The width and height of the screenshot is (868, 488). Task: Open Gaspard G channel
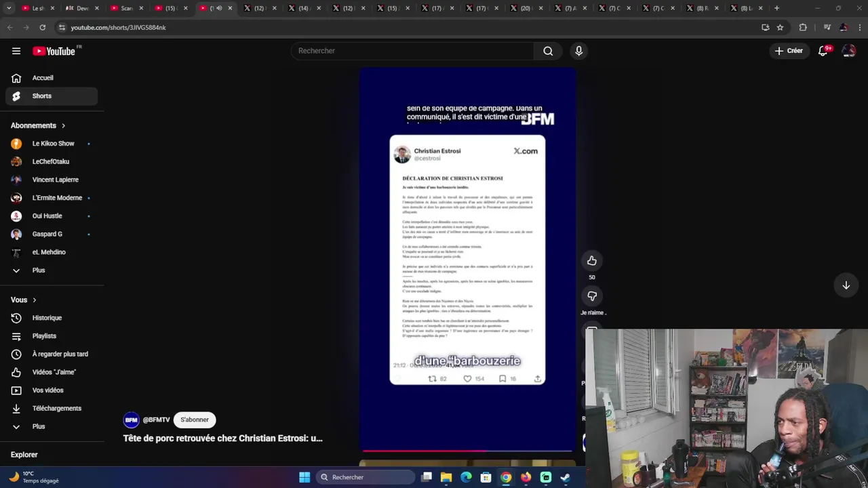(x=52, y=234)
